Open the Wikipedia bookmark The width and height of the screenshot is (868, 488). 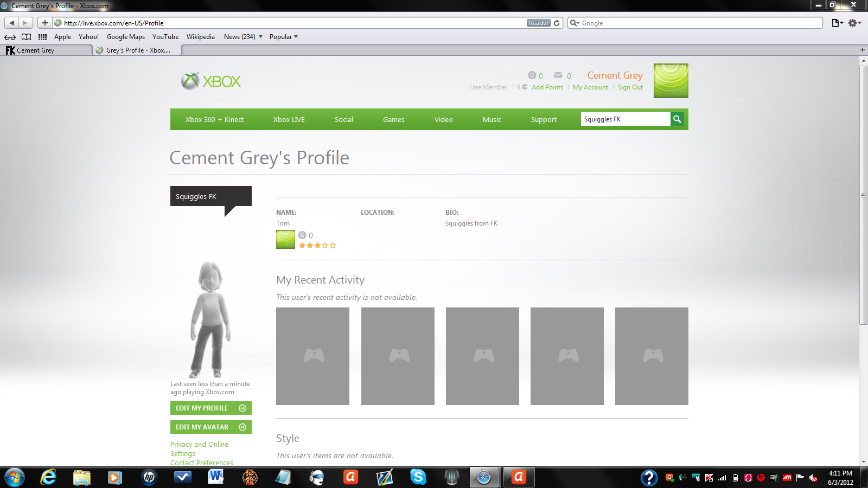[201, 37]
